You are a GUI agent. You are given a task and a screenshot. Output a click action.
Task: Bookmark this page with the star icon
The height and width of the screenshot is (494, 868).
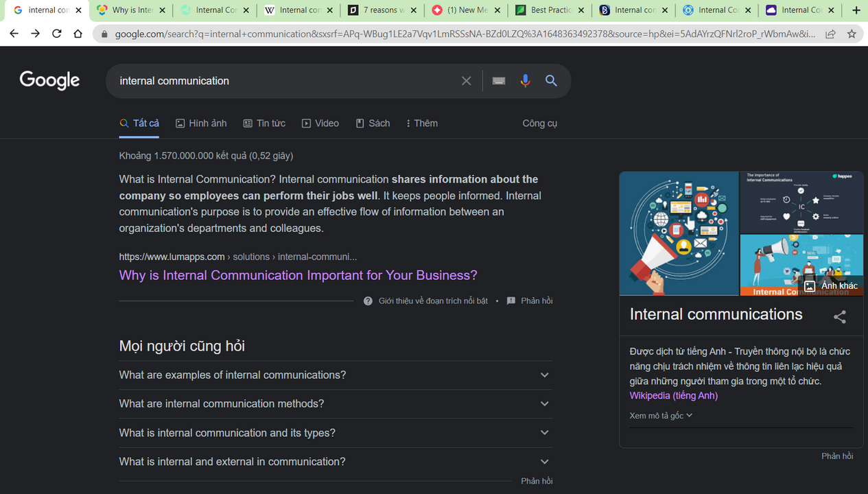tap(850, 33)
